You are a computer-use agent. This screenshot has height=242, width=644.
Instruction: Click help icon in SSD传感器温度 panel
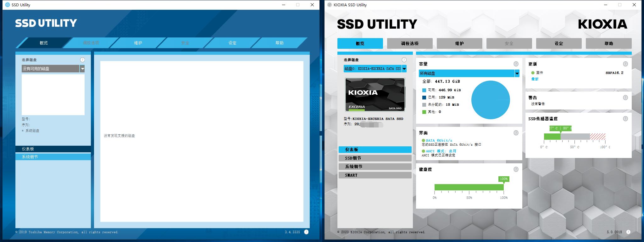coord(625,119)
